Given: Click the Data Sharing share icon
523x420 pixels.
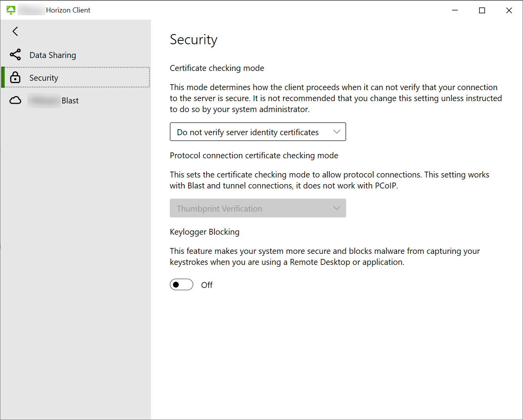Looking at the screenshot, I should click(x=15, y=54).
